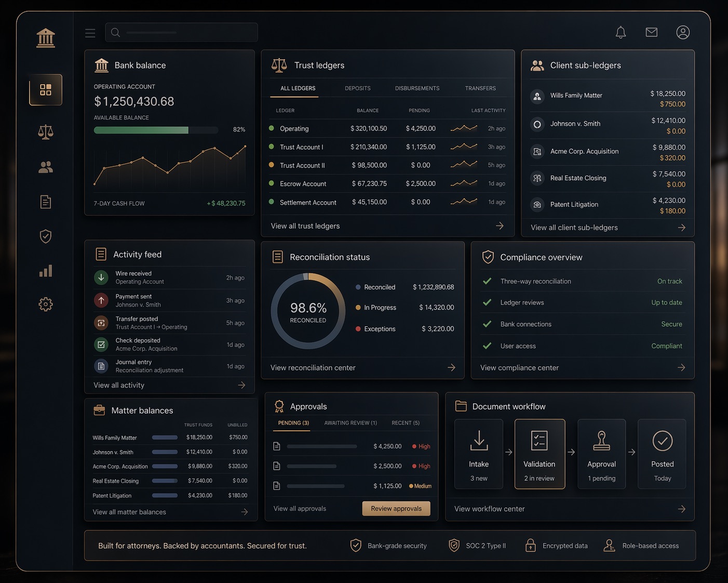Open the clients people icon in sidebar
The image size is (728, 583).
46,167
